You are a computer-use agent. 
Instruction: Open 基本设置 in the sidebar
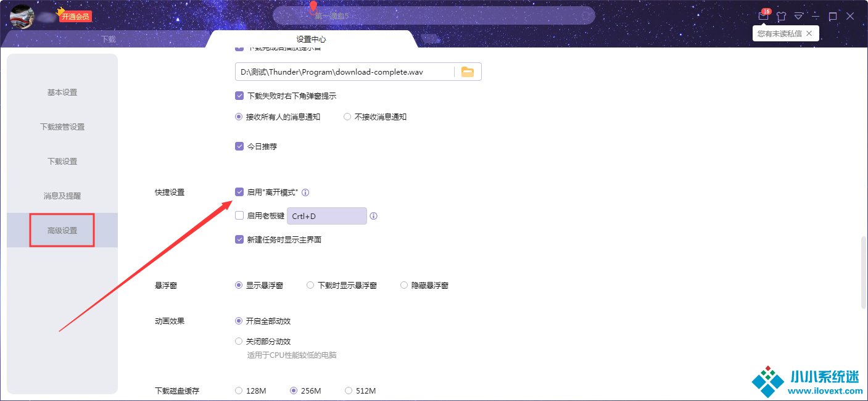pos(62,93)
